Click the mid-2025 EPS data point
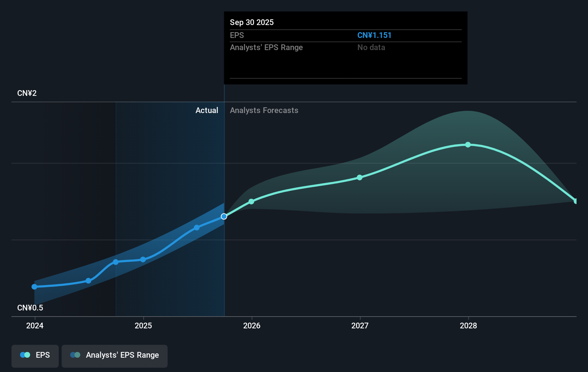588x372 pixels. 197,227
